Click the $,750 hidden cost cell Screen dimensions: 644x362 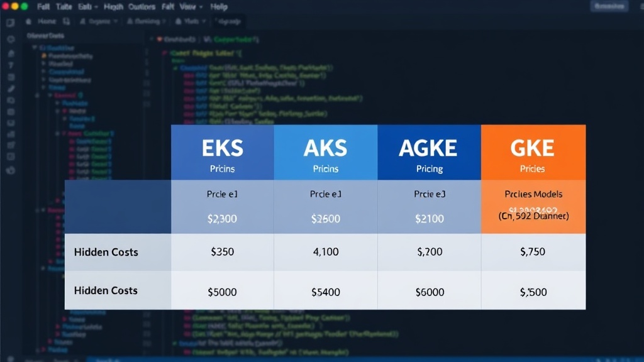533,252
